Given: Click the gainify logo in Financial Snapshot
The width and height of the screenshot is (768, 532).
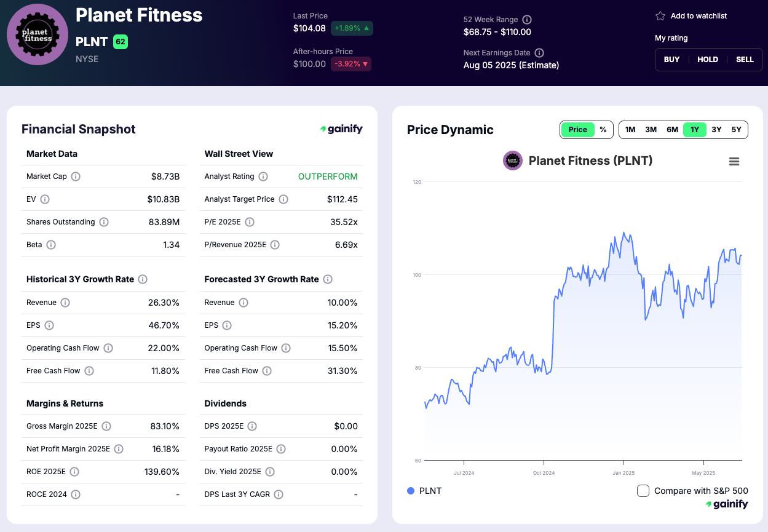Looking at the screenshot, I should [341, 129].
